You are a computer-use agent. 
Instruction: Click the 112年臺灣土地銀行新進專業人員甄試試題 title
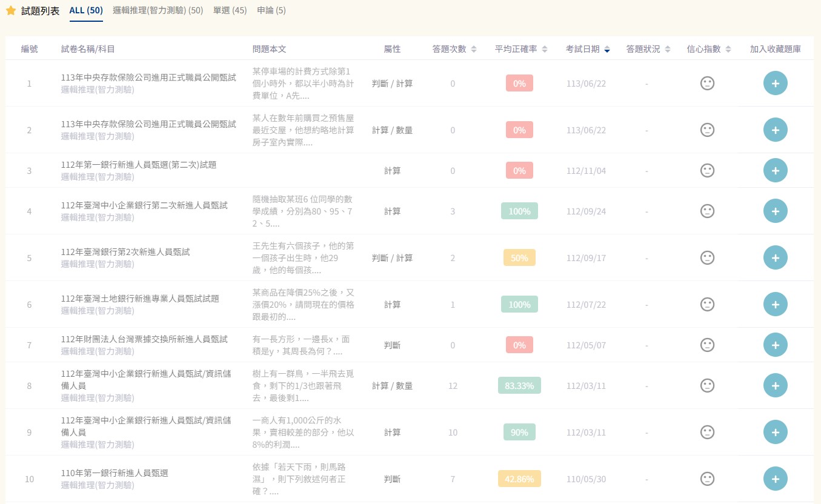coord(140,299)
